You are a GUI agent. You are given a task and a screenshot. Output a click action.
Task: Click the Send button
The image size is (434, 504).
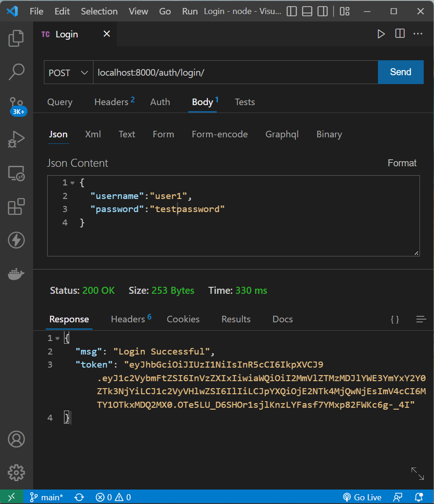[x=400, y=72]
